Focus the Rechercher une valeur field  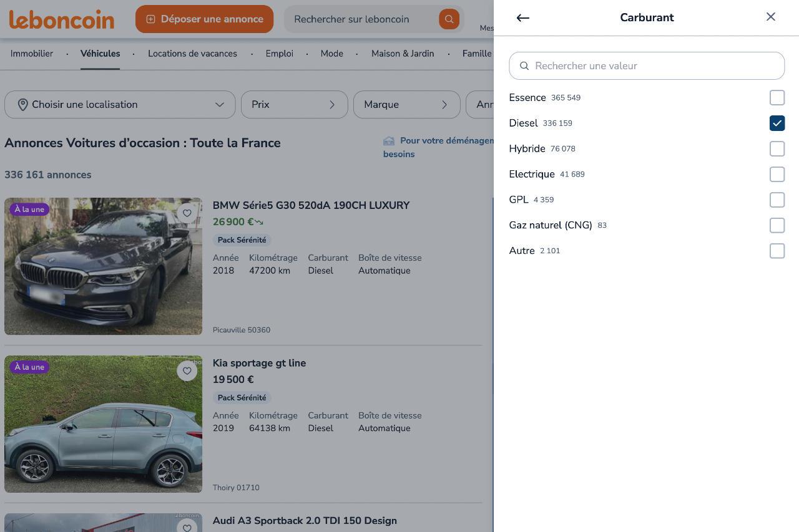coord(647,66)
